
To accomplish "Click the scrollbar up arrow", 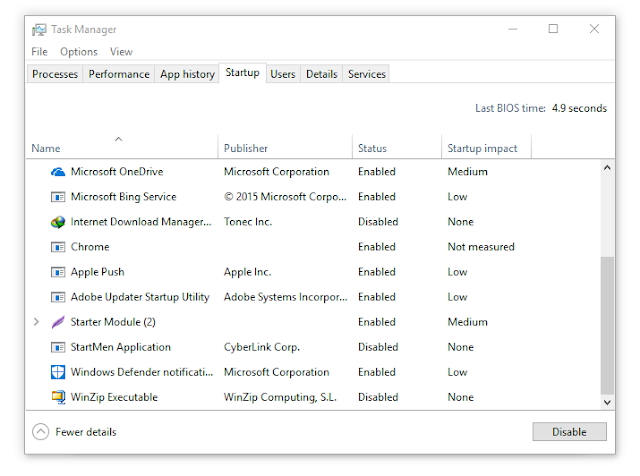I will 607,168.
